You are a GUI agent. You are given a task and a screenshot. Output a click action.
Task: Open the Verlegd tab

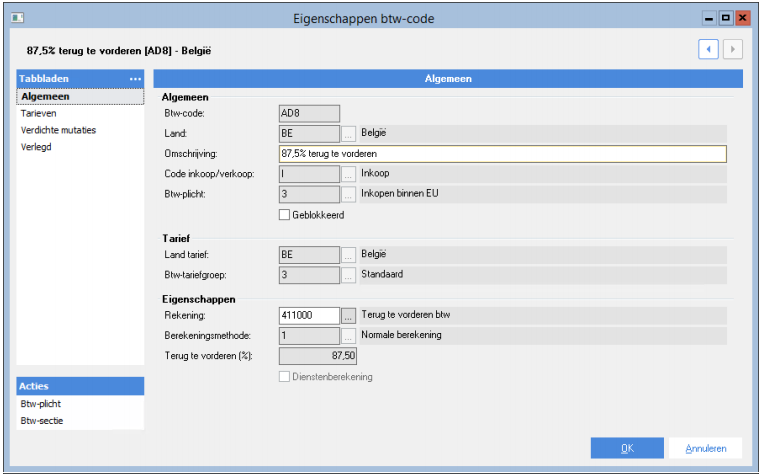tap(36, 147)
